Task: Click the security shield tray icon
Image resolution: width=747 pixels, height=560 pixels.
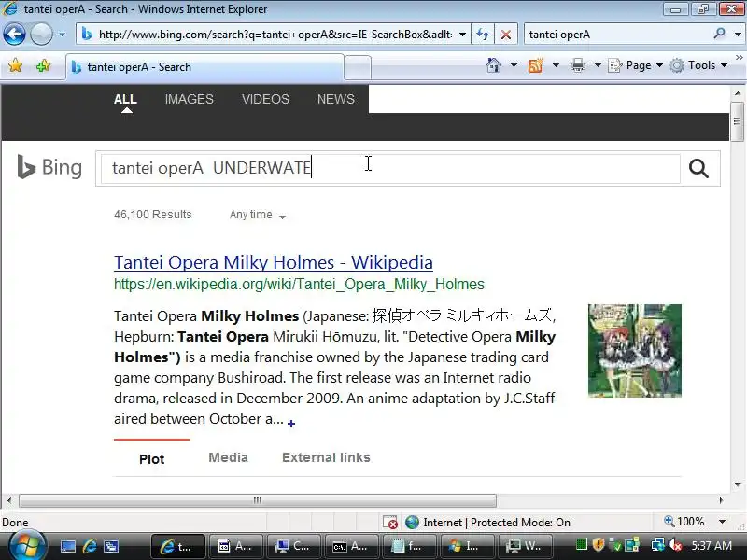Action: (x=599, y=545)
